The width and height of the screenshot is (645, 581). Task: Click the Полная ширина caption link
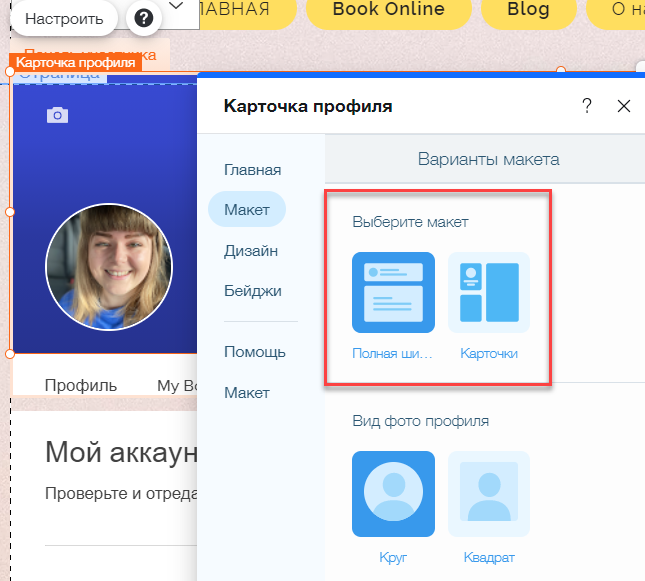(392, 353)
